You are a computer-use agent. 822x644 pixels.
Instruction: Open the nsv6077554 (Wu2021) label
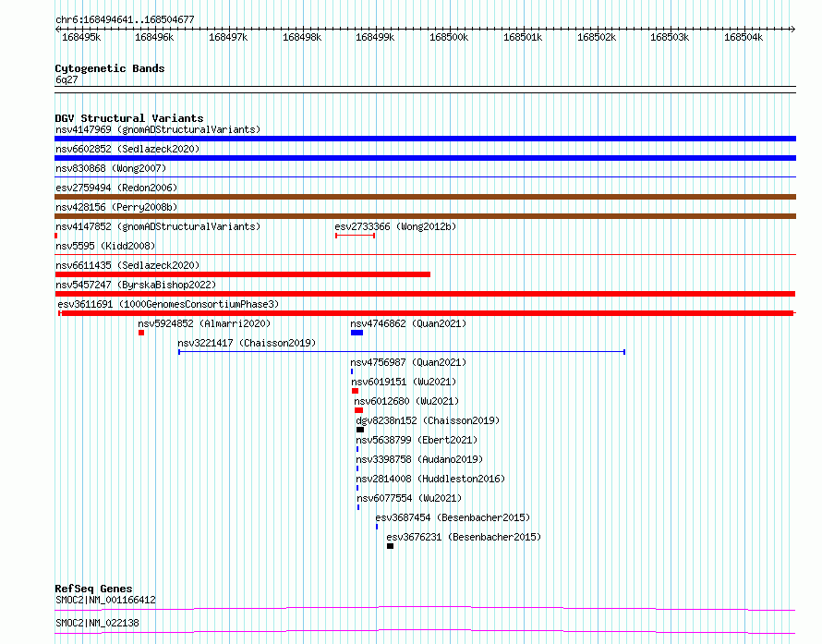coord(409,498)
